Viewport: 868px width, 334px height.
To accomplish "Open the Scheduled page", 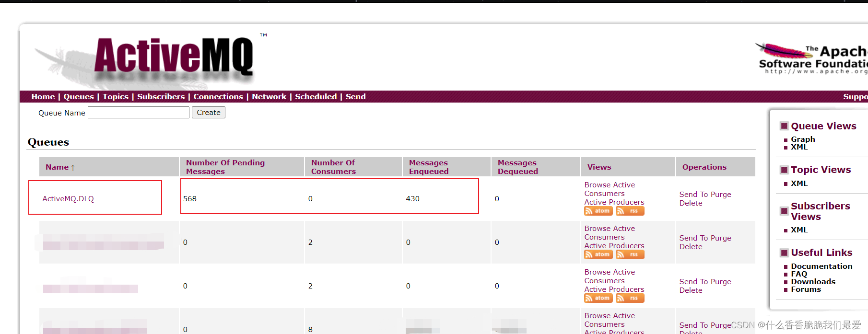I will tap(316, 96).
